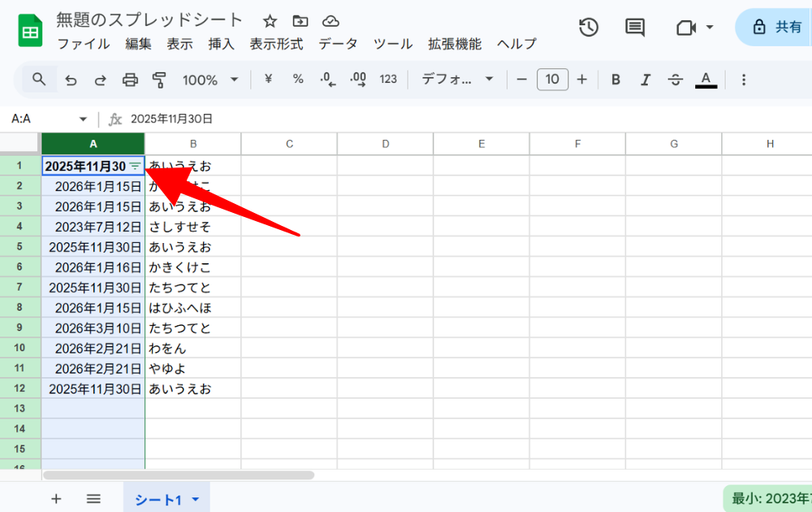The width and height of the screenshot is (812, 512).
Task: Toggle strikethrough formatting
Action: (x=675, y=80)
